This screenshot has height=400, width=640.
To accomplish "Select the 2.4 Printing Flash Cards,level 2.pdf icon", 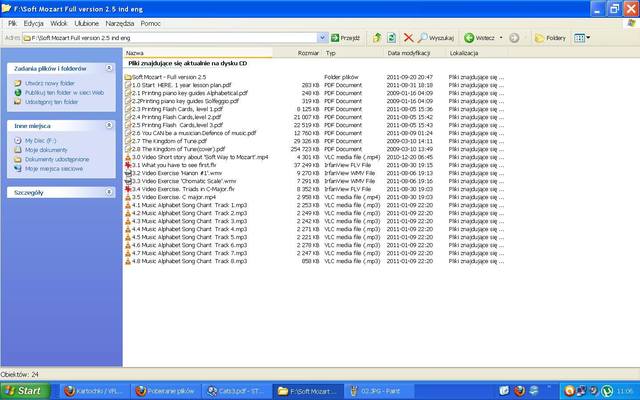I will tap(128, 117).
